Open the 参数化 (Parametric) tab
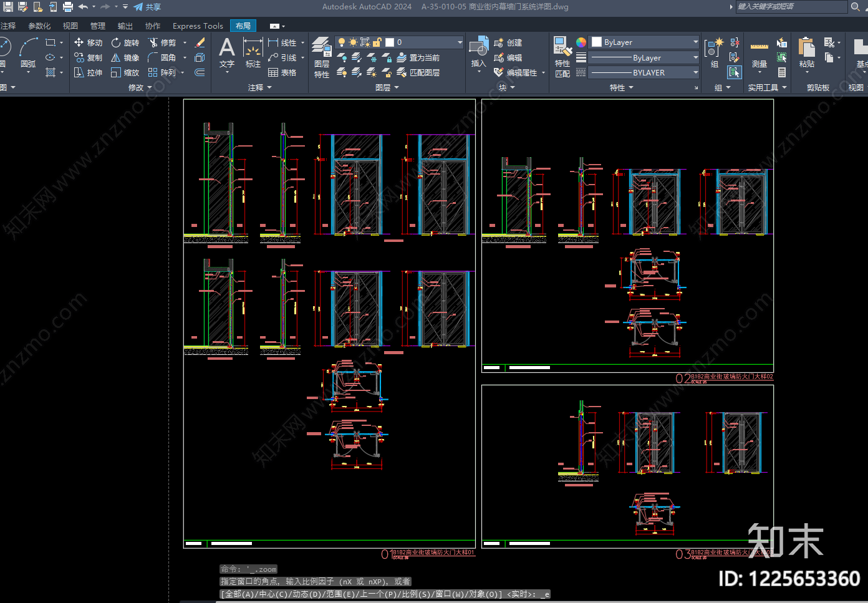Viewport: 868px width, 603px height. (x=39, y=26)
